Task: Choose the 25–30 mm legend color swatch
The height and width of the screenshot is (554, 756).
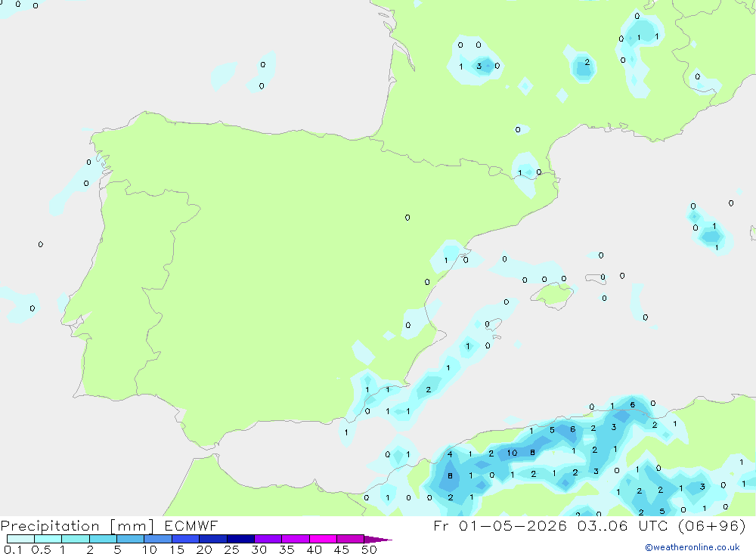Action: (x=240, y=539)
